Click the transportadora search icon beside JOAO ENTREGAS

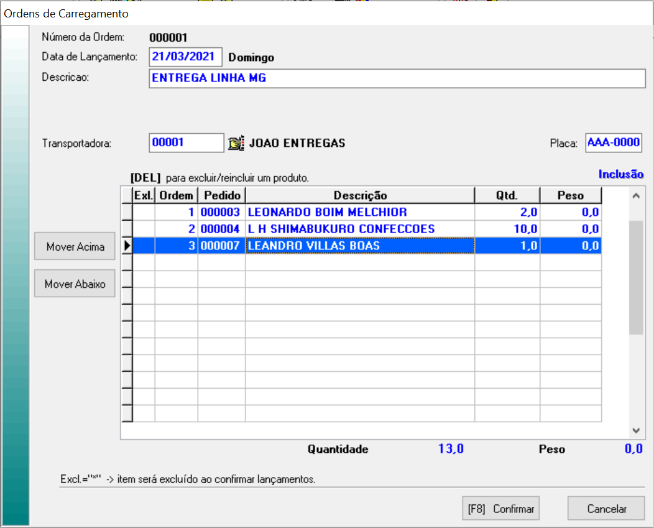[236, 143]
